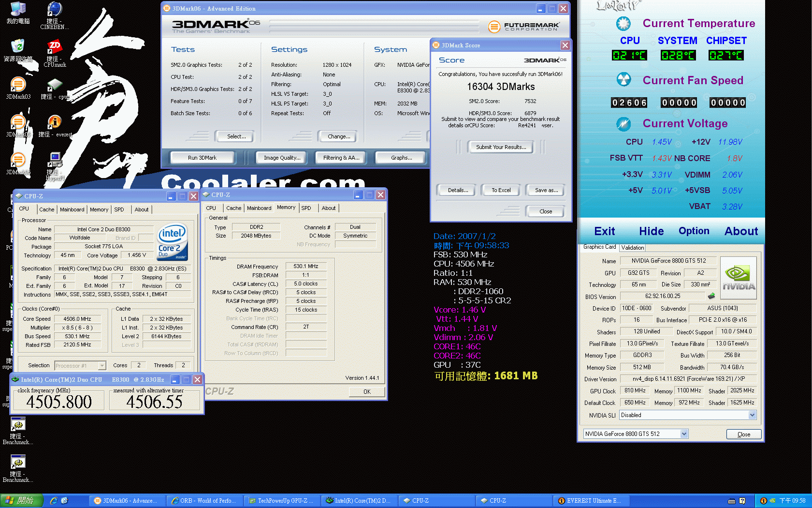The image size is (812, 508).
Task: Select the Graphics Card tab in GPU-Z
Action: 599,247
